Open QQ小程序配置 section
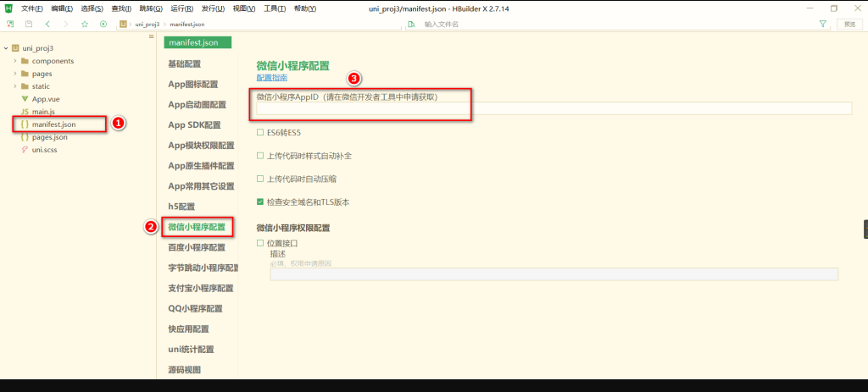Viewport: 868px width, 392px height. (195, 308)
